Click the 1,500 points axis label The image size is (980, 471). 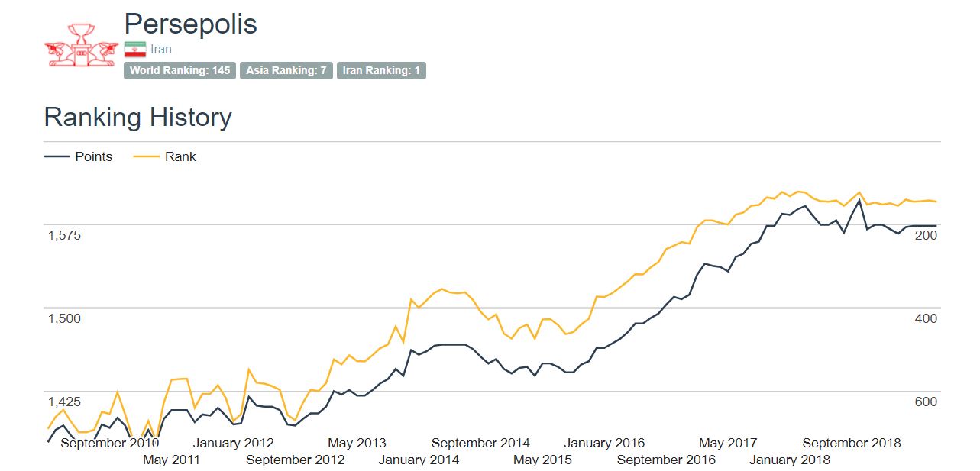[64, 318]
